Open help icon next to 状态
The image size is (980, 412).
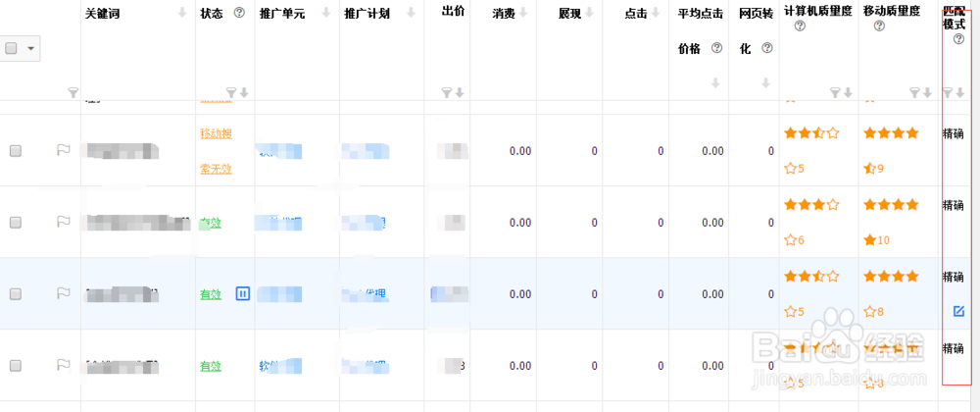239,13
